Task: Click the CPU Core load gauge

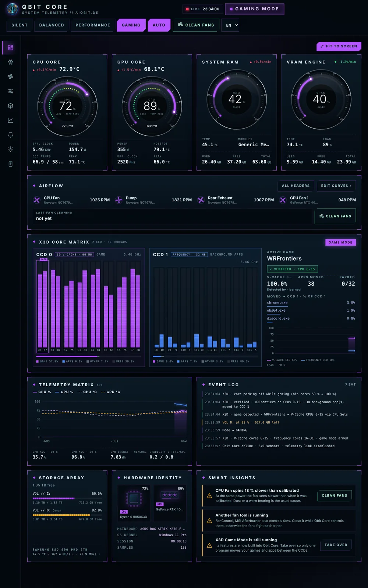Action: [x=67, y=107]
